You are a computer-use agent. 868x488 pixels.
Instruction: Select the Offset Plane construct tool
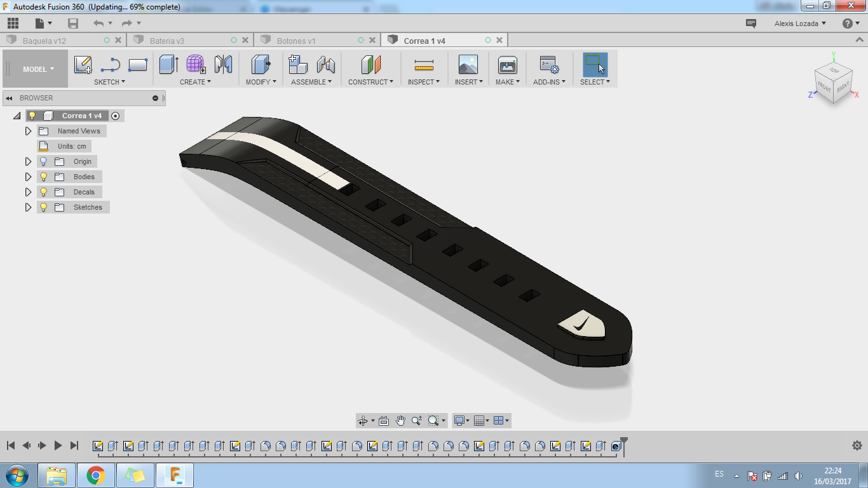pos(370,65)
